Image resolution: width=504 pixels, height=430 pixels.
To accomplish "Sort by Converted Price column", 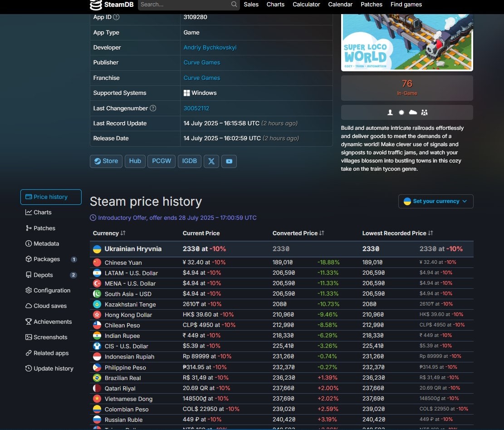I will 298,233.
